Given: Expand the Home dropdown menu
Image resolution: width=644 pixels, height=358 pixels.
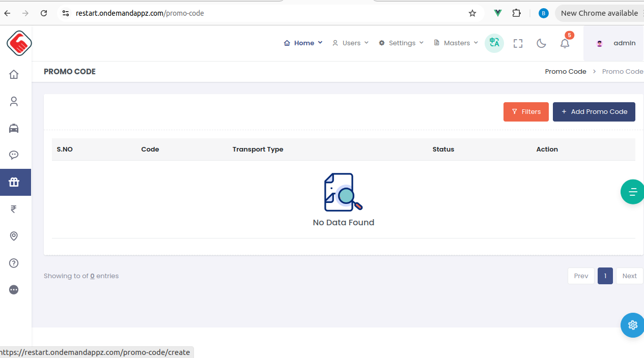Looking at the screenshot, I should (303, 43).
